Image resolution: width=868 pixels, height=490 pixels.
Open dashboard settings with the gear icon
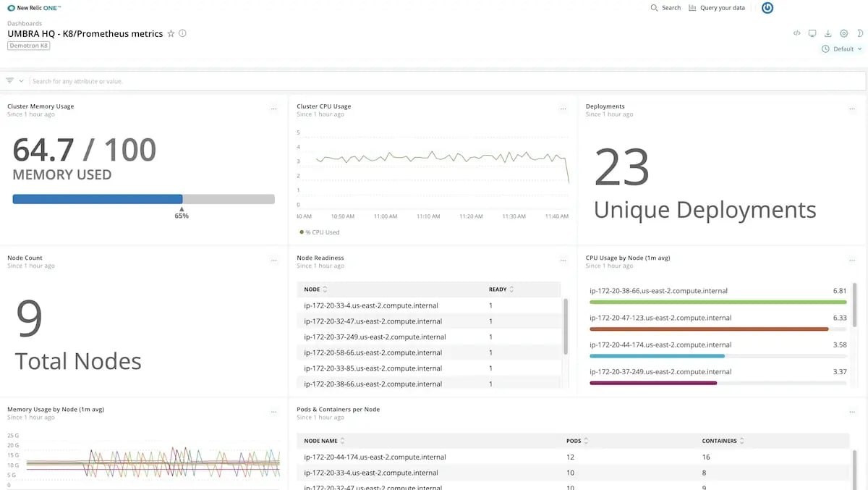coord(843,33)
